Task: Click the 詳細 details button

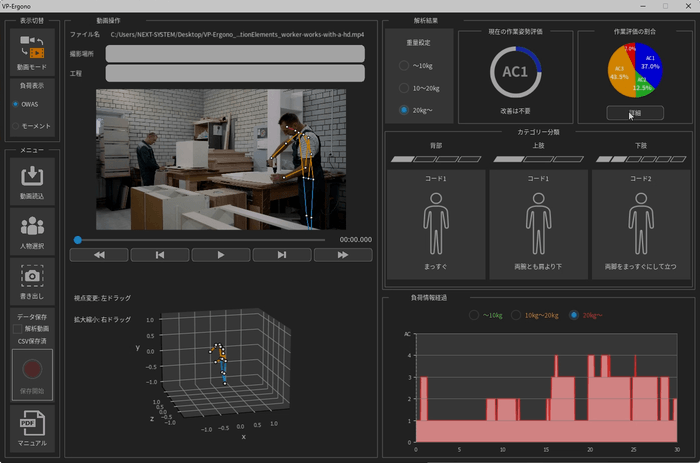Action: coord(634,113)
